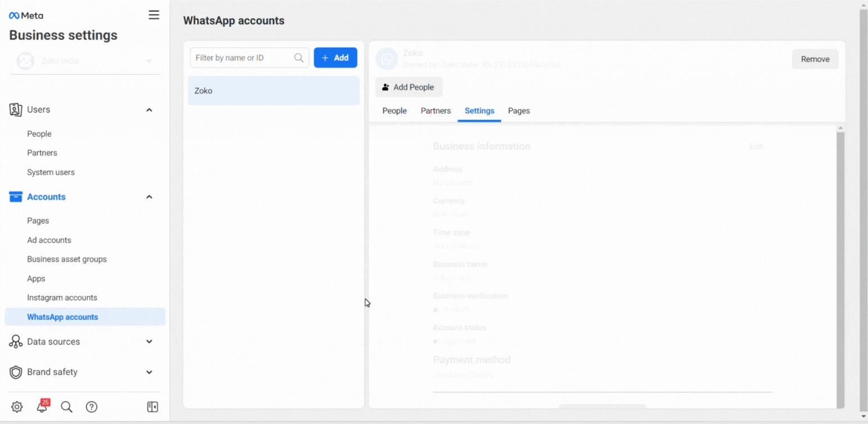Switch to the Partners tab
The width and height of the screenshot is (868, 424).
[x=435, y=111]
